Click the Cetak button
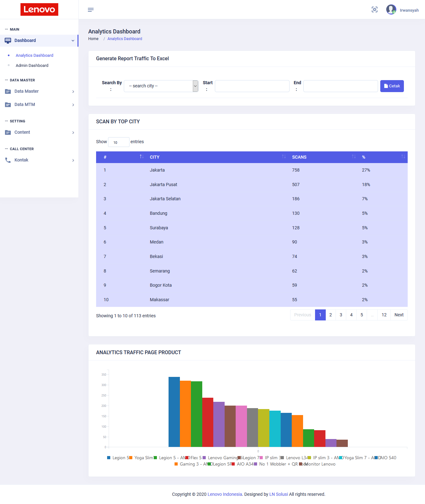The height and width of the screenshot is (504, 425). (392, 86)
